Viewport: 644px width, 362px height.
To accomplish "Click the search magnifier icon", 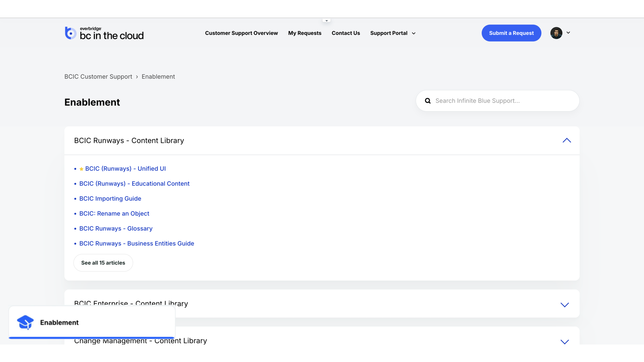I will pyautogui.click(x=428, y=101).
